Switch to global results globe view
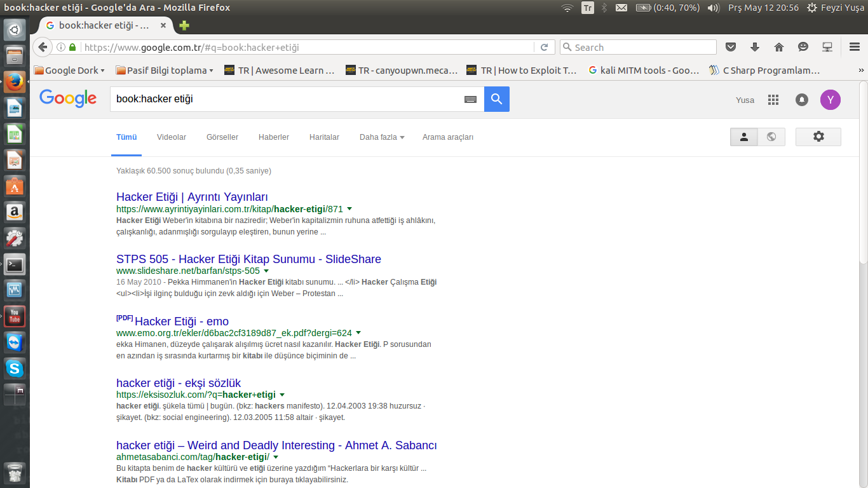Screen dimensions: 868x488 click(771, 137)
